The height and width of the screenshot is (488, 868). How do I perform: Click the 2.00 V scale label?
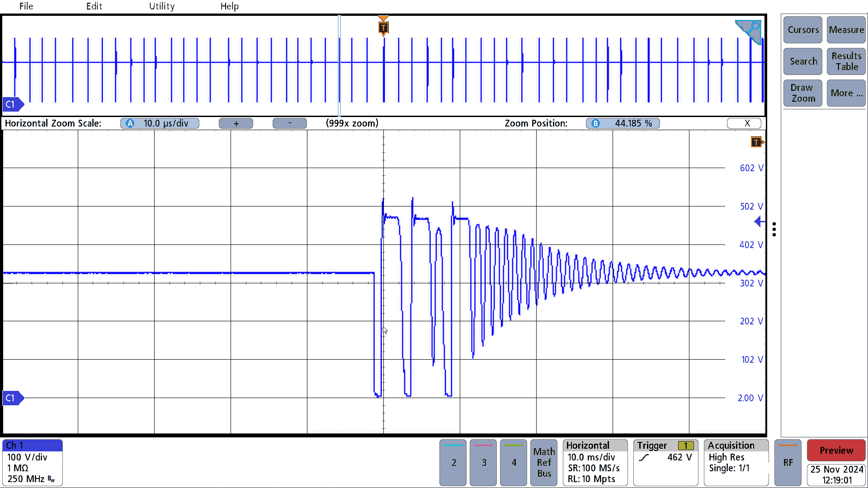tap(750, 398)
